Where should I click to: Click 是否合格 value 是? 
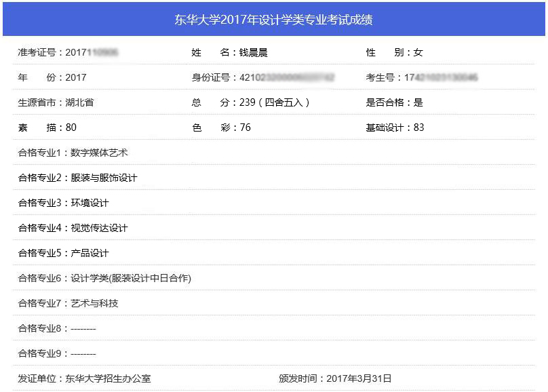click(x=418, y=102)
